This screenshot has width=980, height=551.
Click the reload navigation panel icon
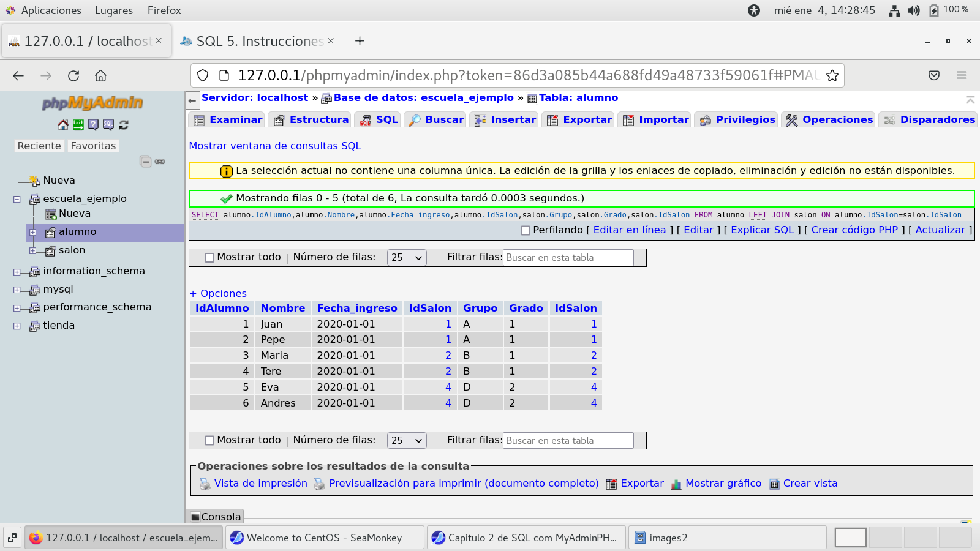(x=124, y=125)
